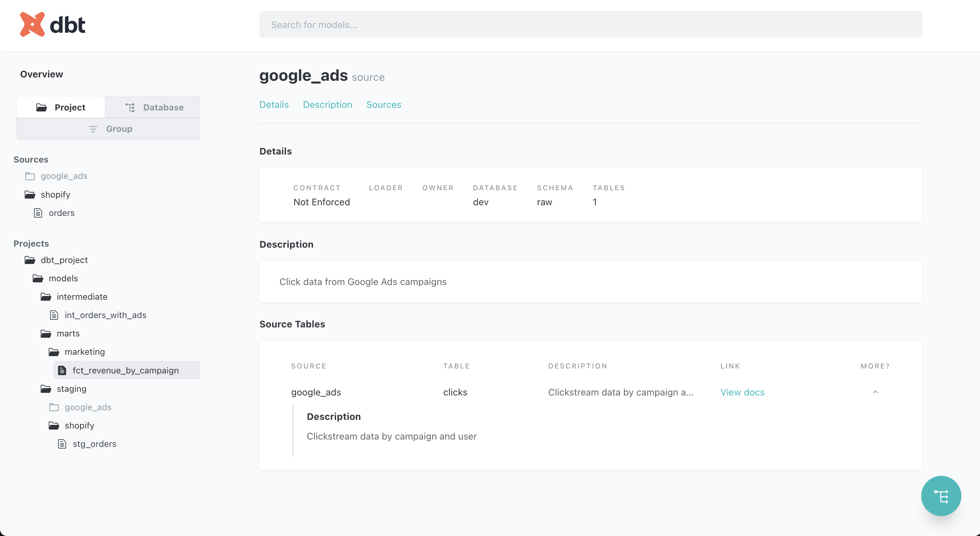Click the marketing folder icon

[x=54, y=352]
